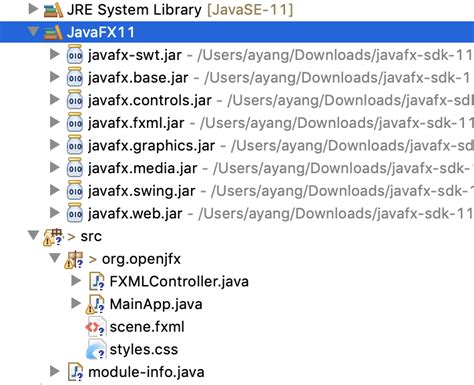Expand the JRE System Library node
The image size is (474, 385).
[33, 9]
